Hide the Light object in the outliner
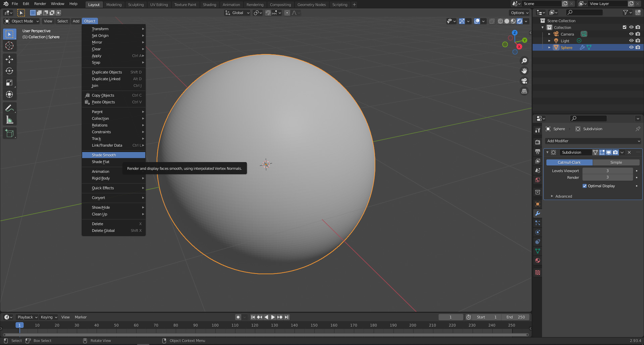This screenshot has height=345, width=644. click(x=631, y=41)
